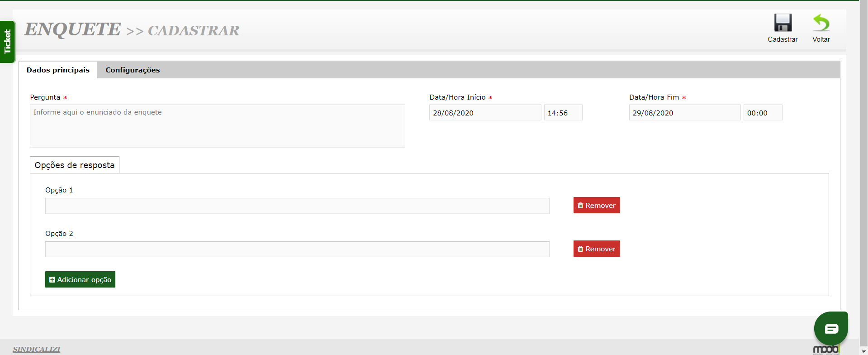Image resolution: width=868 pixels, height=355 pixels.
Task: Open the start date field 28/08/2020
Action: click(x=484, y=113)
